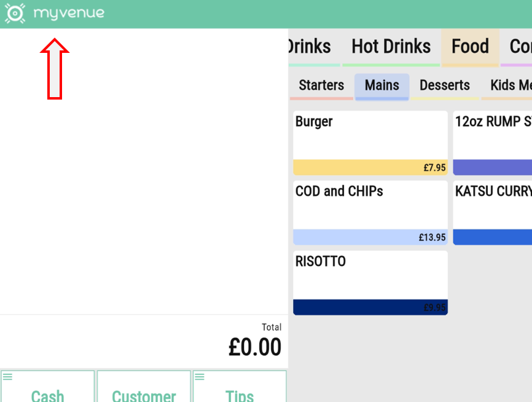Open the Desserts subcategory tab
The width and height of the screenshot is (532, 402).
click(x=445, y=85)
